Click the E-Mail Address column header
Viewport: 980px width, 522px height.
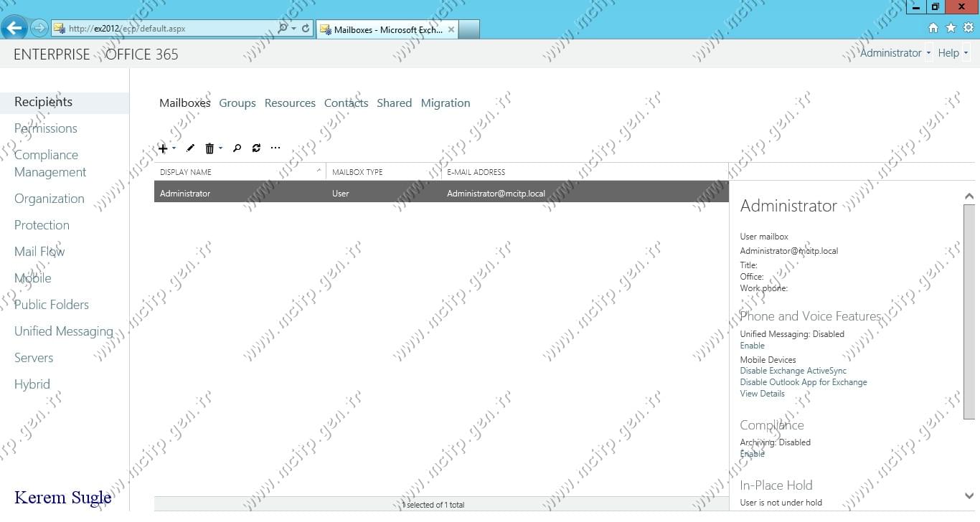585,172
